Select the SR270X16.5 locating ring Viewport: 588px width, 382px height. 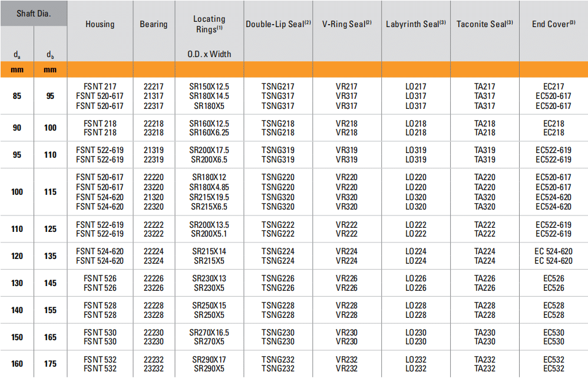click(x=209, y=333)
